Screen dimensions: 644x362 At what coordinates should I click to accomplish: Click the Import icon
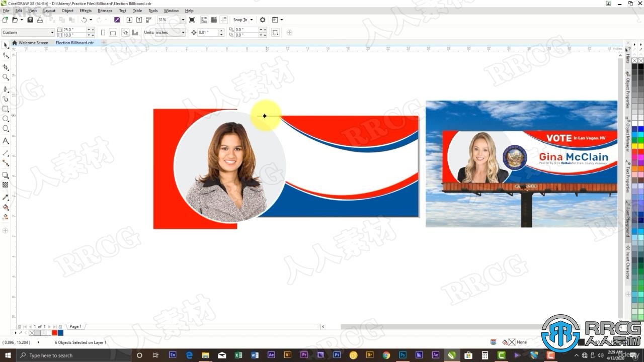click(129, 20)
